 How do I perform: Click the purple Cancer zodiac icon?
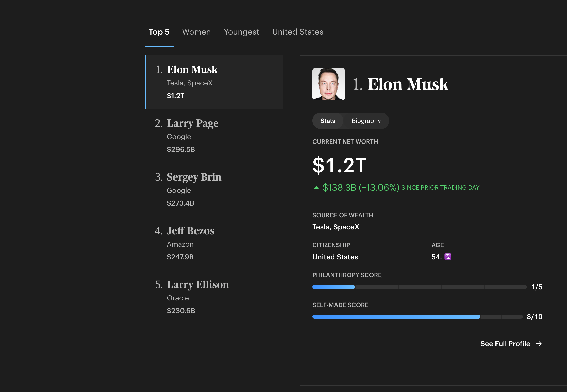coord(448,257)
